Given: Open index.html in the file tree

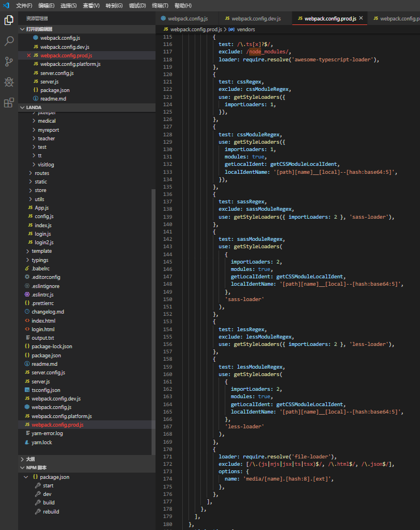Looking at the screenshot, I should [43, 320].
